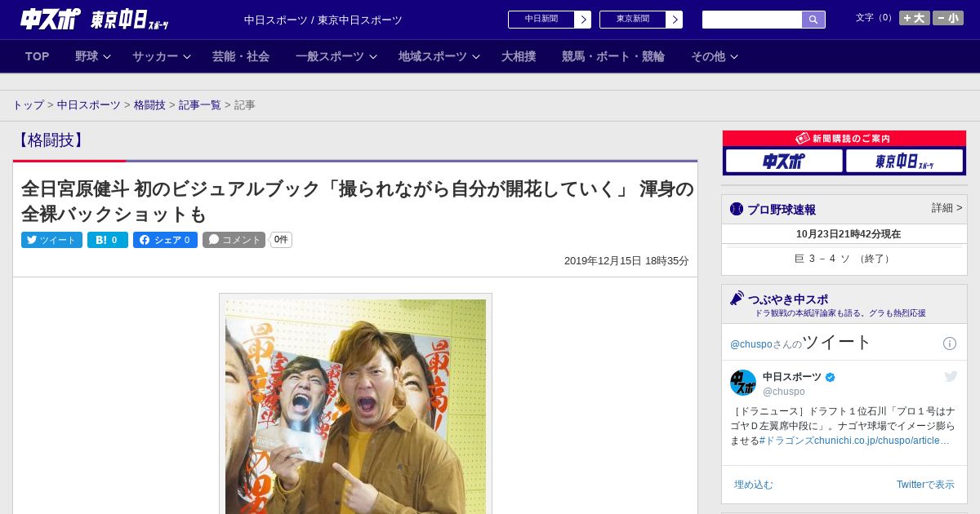Click the Hatena B! bookmark button
Screen dimensions: 980x514
(108, 240)
